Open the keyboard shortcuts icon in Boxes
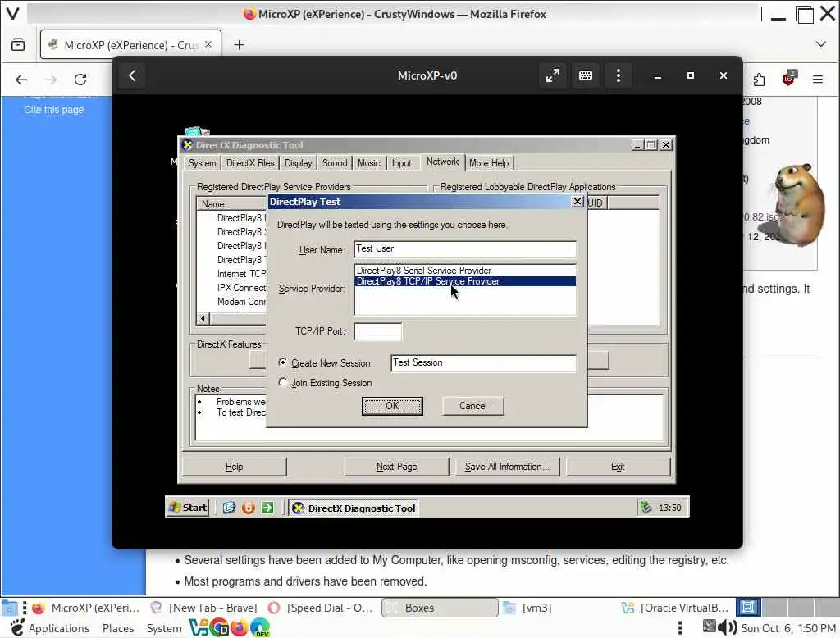Viewport: 840px width, 638px height. click(586, 75)
